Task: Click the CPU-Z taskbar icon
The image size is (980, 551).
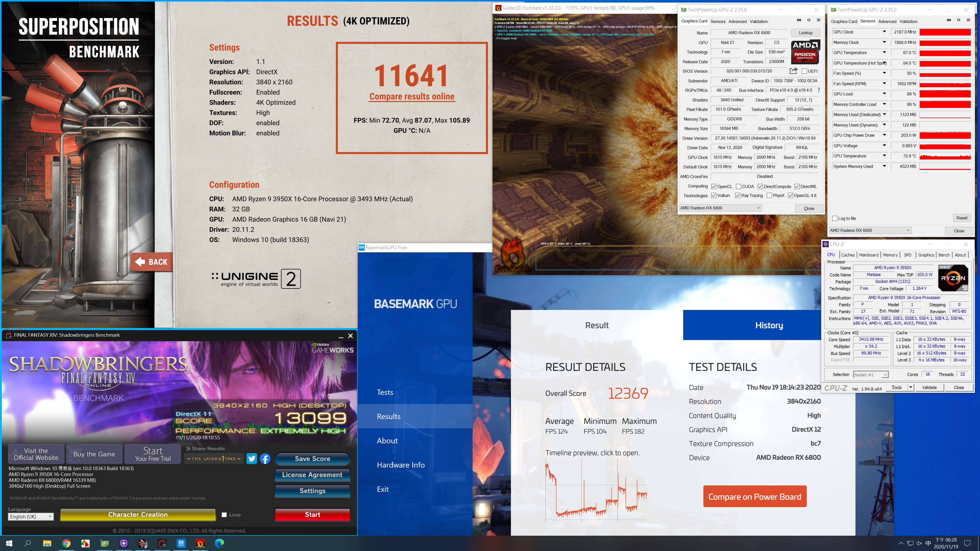Action: (124, 543)
